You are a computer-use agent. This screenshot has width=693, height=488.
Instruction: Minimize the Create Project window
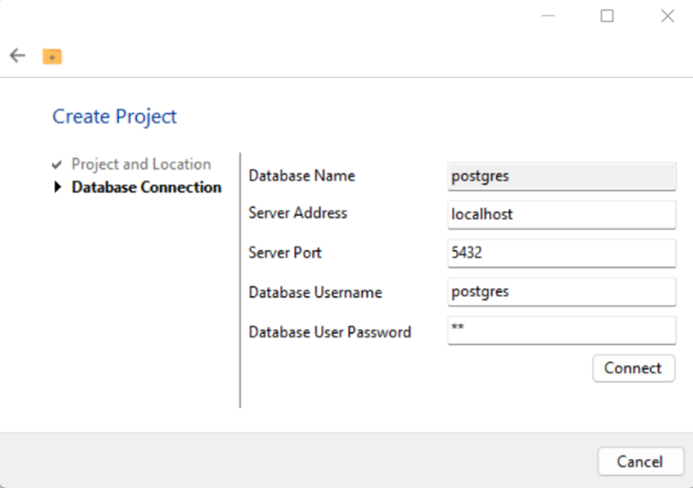(548, 16)
